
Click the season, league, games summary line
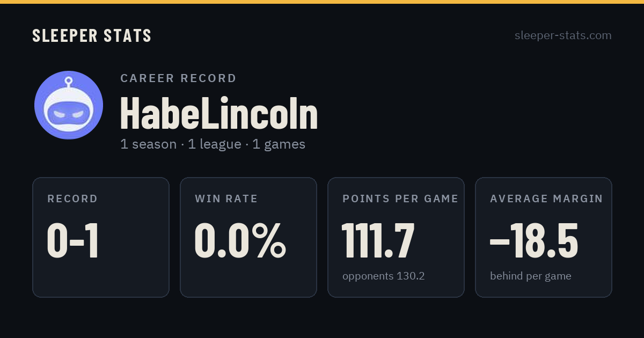click(x=213, y=144)
